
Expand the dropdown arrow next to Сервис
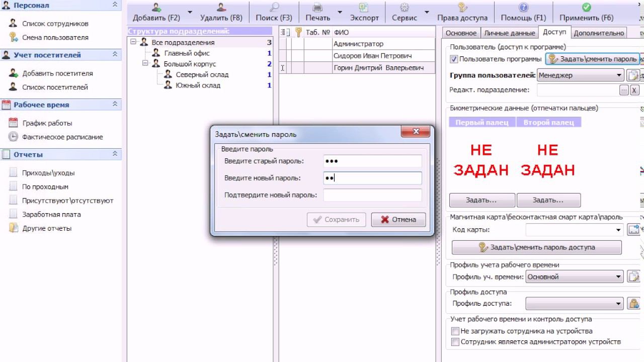(x=427, y=12)
